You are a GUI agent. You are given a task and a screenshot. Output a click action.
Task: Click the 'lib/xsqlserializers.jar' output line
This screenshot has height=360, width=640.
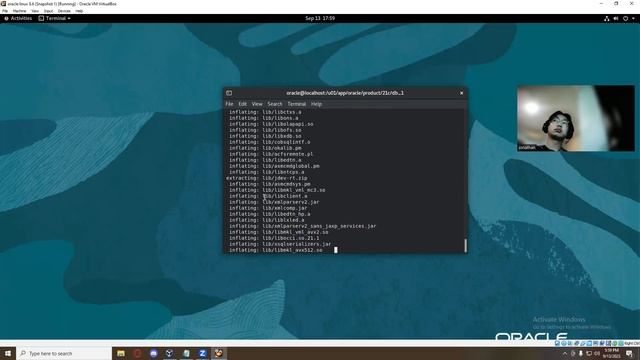point(280,244)
